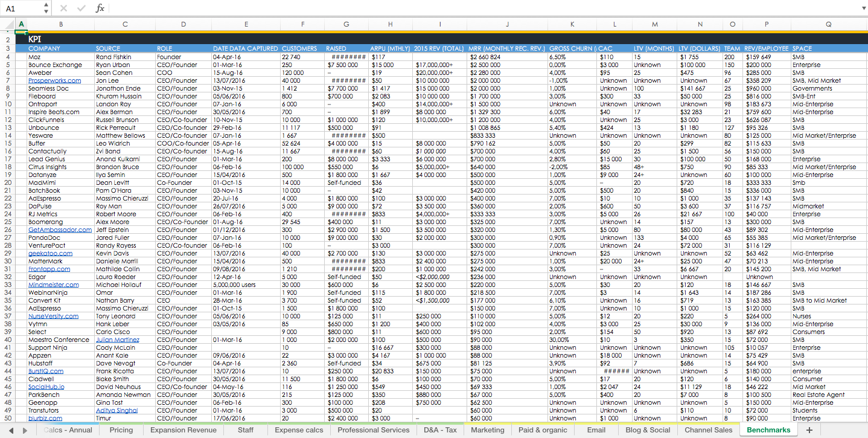Screen dimensions: 868x438
Task: Click the cancel entry X icon
Action: point(64,8)
